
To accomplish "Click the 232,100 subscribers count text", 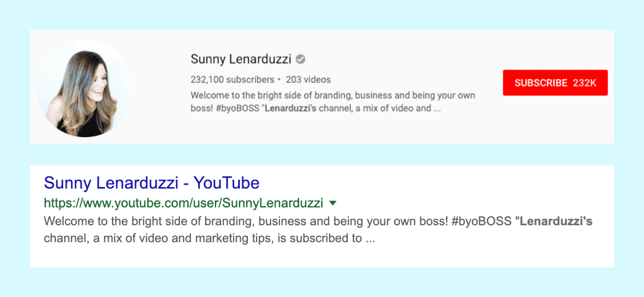I will (x=232, y=79).
